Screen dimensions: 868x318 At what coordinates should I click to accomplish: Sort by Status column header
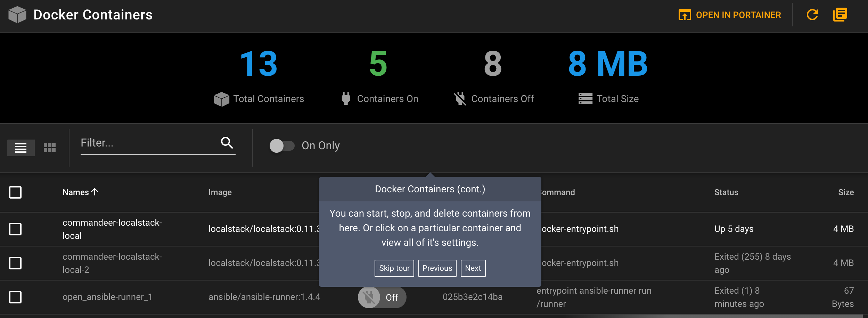click(x=726, y=192)
